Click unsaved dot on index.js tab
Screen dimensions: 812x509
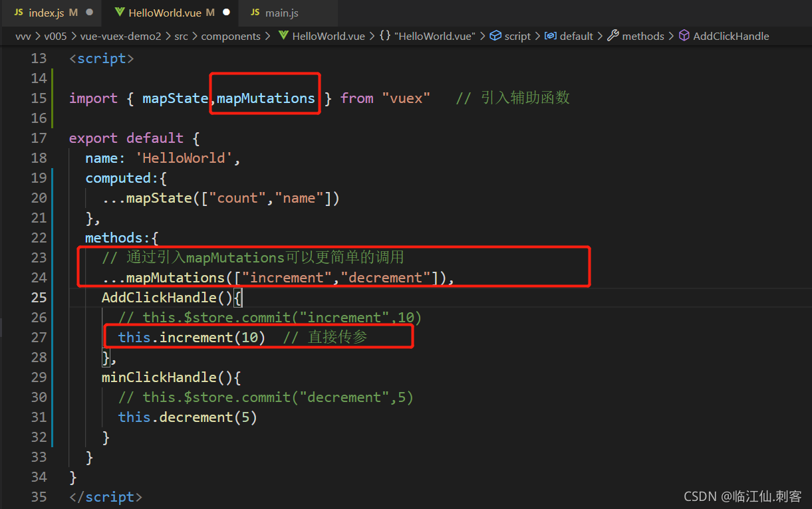pyautogui.click(x=89, y=13)
